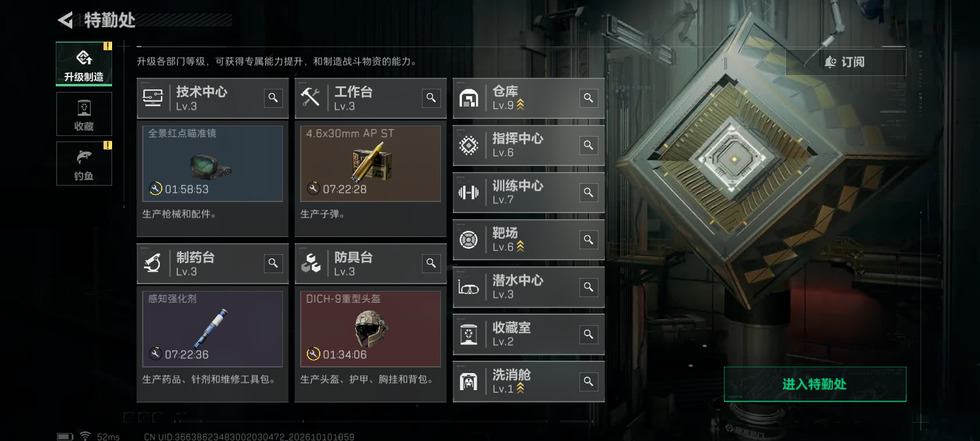Inspect 仓库 details via magnifier icon
The height and width of the screenshot is (441, 980).
click(589, 98)
